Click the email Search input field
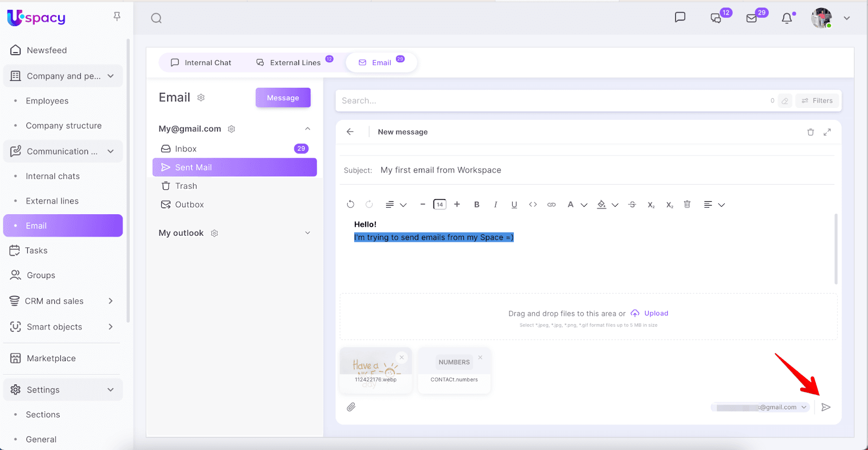The height and width of the screenshot is (450, 868). [x=551, y=101]
